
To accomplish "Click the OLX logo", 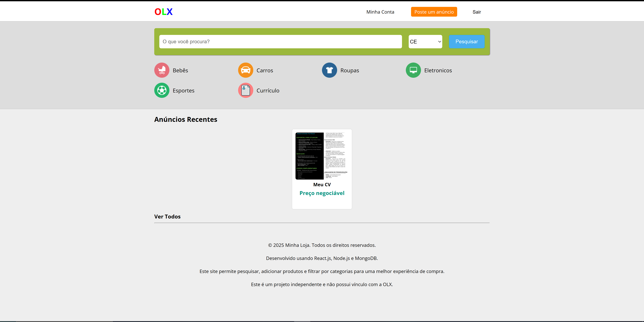I will (x=164, y=12).
